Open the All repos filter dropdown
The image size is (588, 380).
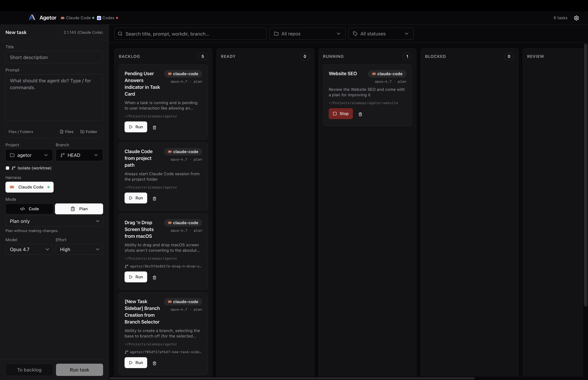(307, 34)
